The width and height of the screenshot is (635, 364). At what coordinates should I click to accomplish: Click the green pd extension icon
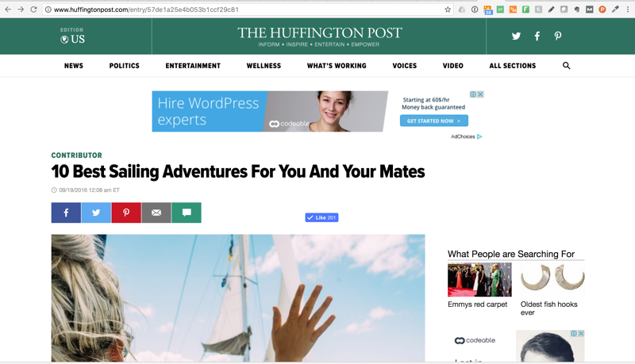pyautogui.click(x=501, y=10)
